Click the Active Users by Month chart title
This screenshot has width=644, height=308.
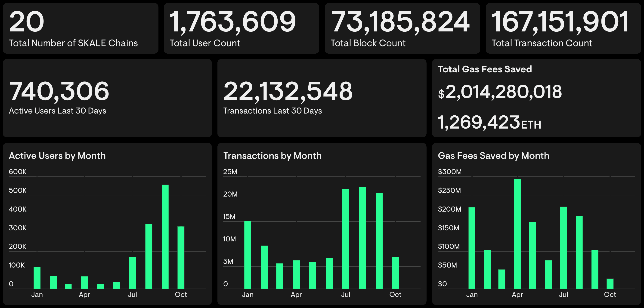tap(57, 156)
